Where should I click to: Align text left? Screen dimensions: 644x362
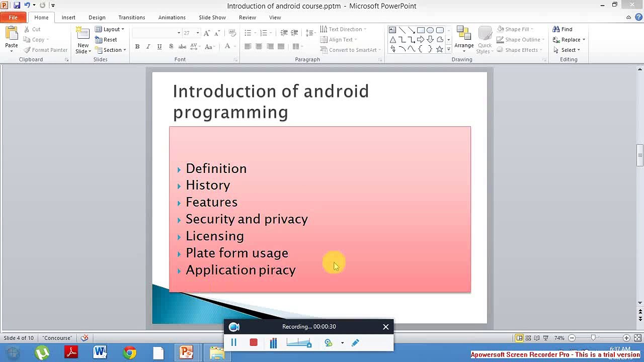tap(248, 47)
